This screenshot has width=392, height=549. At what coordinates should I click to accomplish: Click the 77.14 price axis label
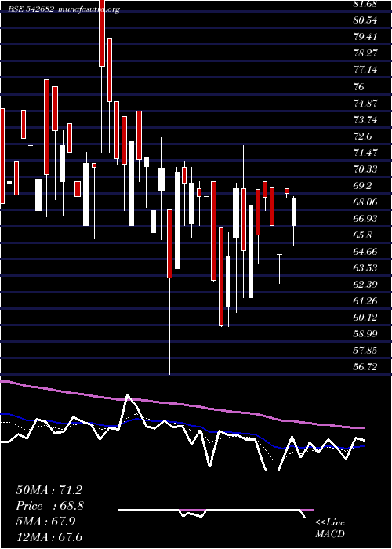click(x=365, y=70)
